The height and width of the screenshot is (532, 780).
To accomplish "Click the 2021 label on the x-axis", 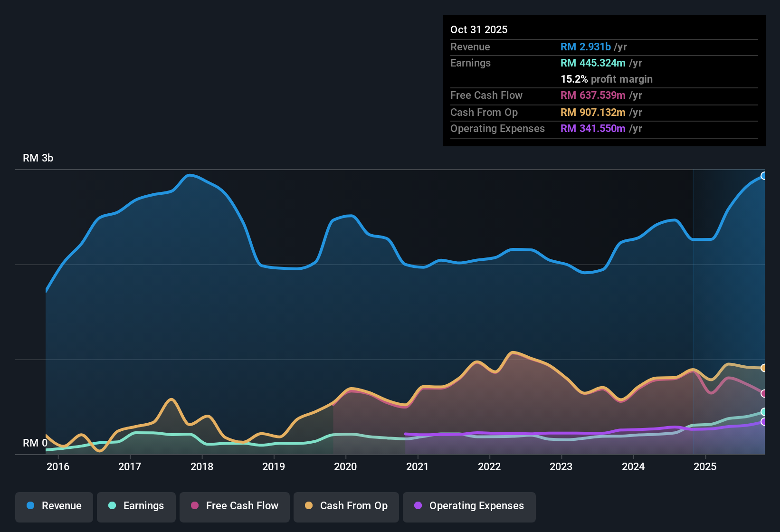I will point(418,467).
